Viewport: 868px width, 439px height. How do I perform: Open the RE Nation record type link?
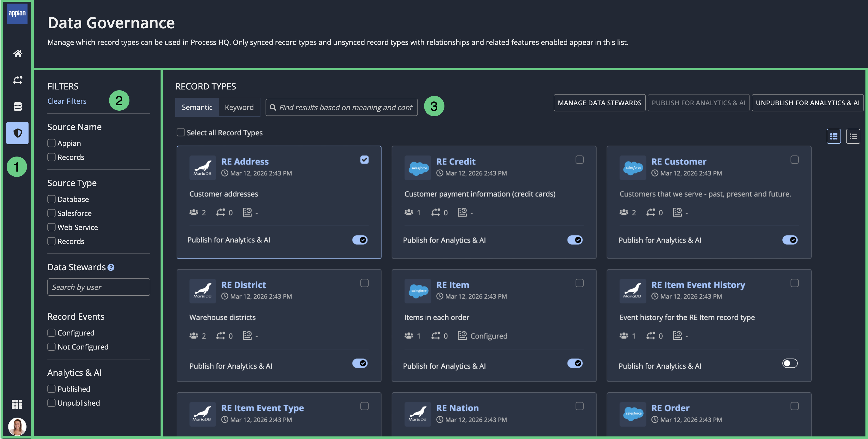[457, 408]
